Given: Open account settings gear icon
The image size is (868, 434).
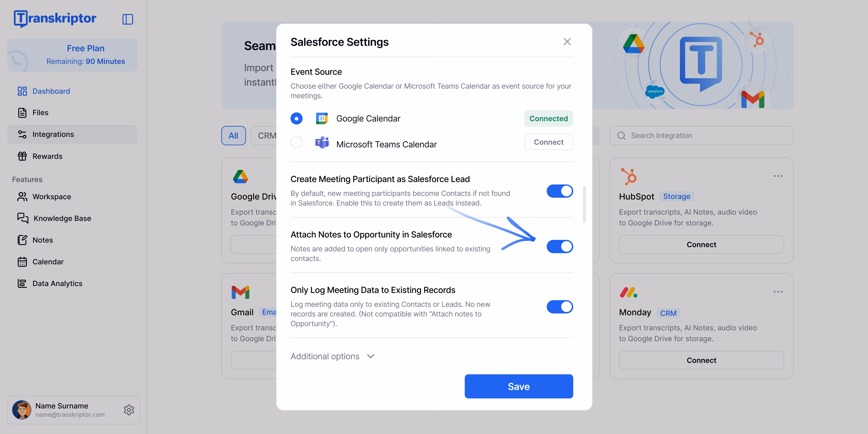Looking at the screenshot, I should click(129, 410).
